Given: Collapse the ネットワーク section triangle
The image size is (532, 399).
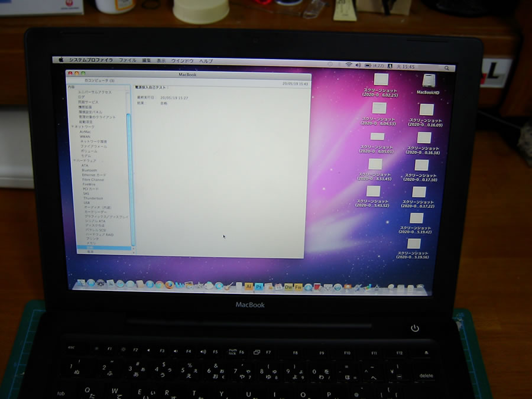Looking at the screenshot, I should coord(72,126).
